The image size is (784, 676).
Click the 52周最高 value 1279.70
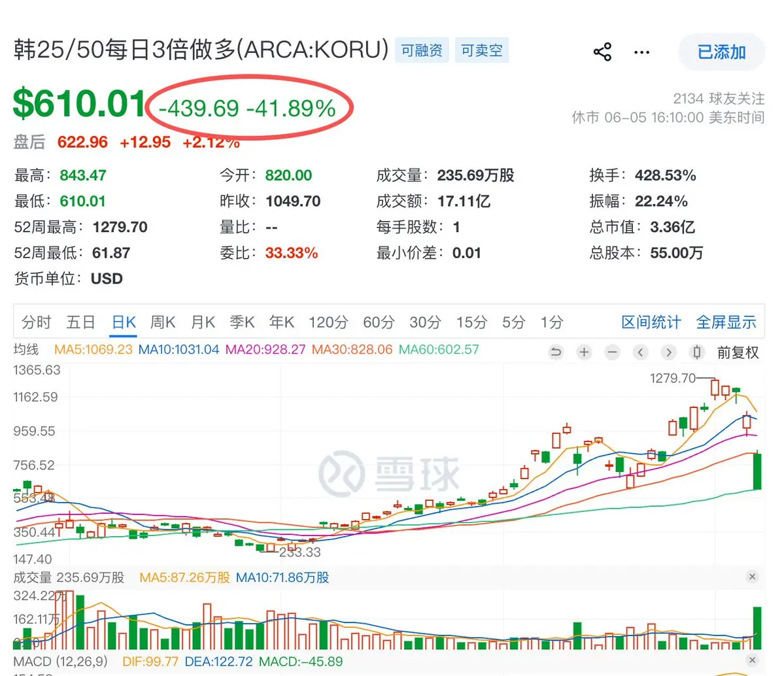click(x=120, y=227)
